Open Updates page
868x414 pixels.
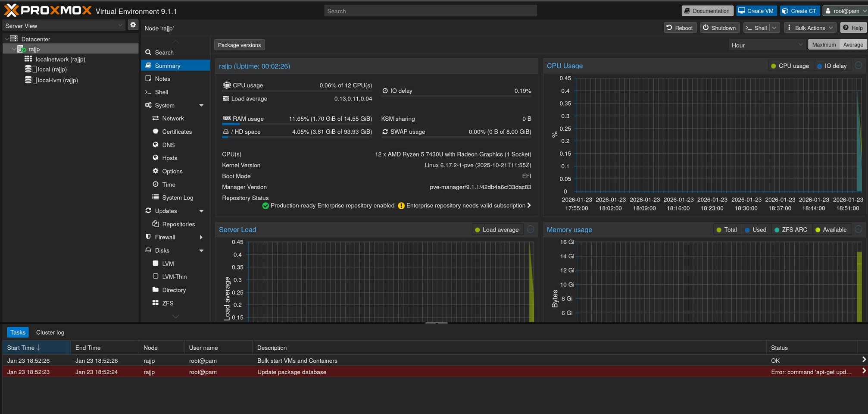[x=166, y=211]
